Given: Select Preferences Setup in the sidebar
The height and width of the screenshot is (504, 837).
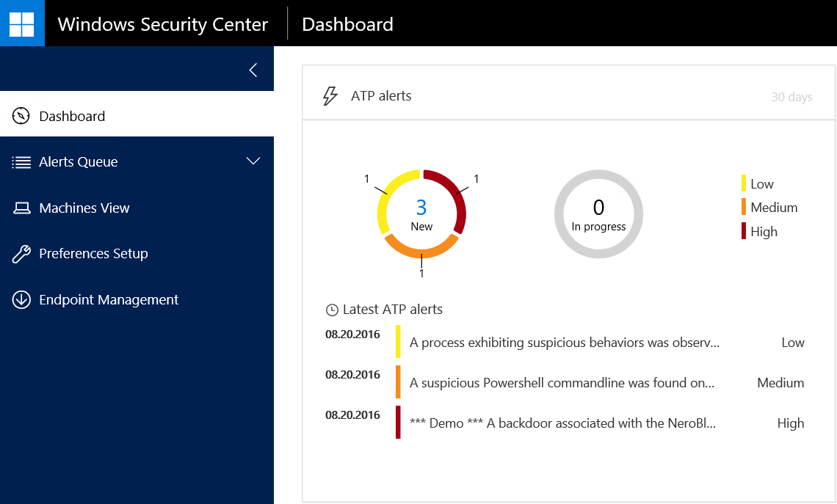Looking at the screenshot, I should [x=93, y=254].
